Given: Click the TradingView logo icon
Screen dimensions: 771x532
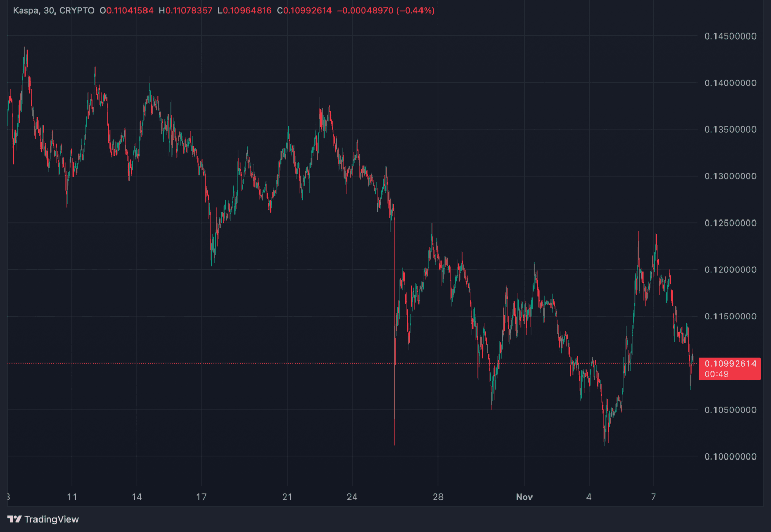Looking at the screenshot, I should (14, 519).
